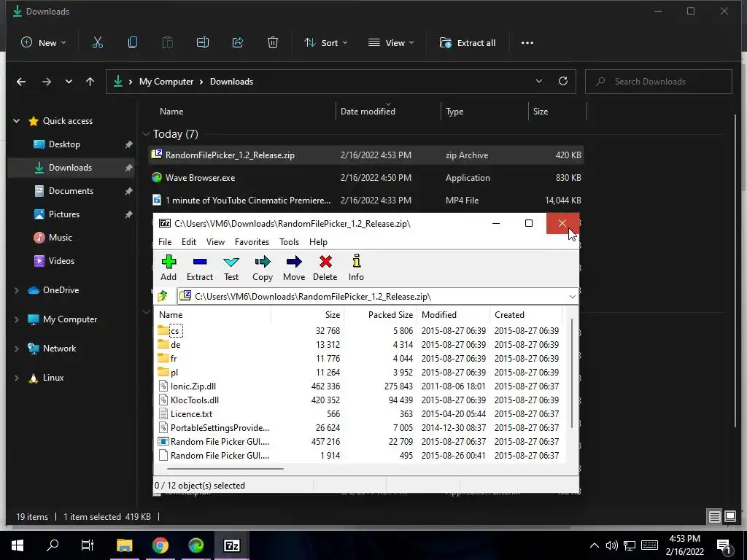This screenshot has width=747, height=560.
Task: Select Pictures in Quick access
Action: [x=64, y=214]
